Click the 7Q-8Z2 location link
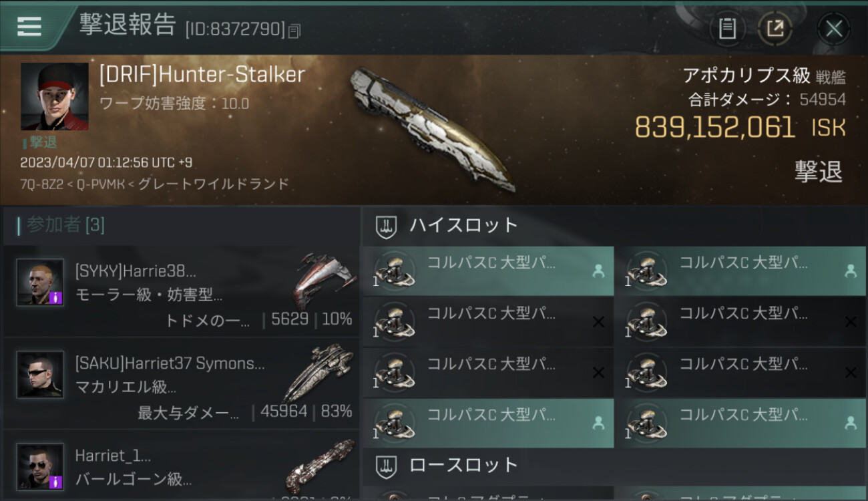Viewport: 868px width, 501px height. pyautogui.click(x=43, y=184)
